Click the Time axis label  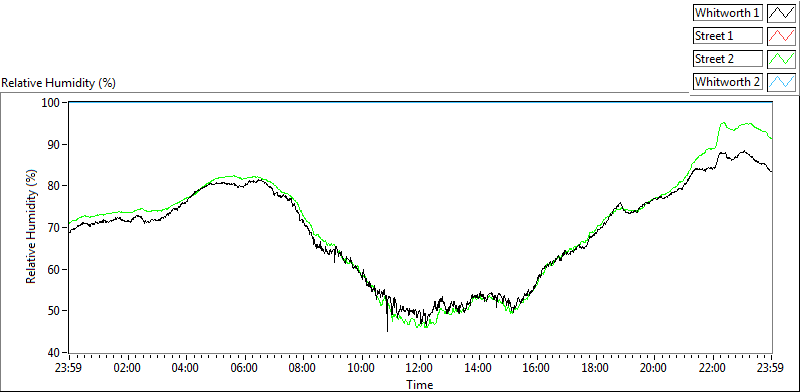(x=419, y=384)
